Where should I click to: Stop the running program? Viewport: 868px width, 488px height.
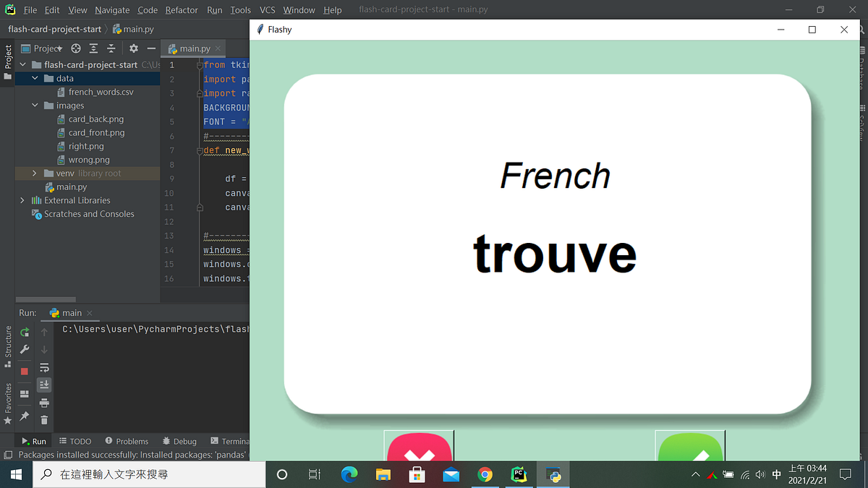(x=24, y=369)
